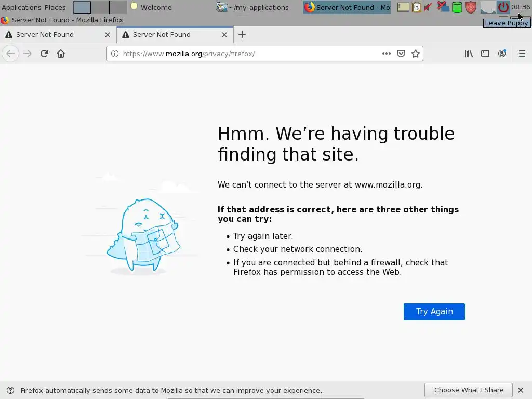
Task: Go back using the back arrow
Action: point(10,54)
